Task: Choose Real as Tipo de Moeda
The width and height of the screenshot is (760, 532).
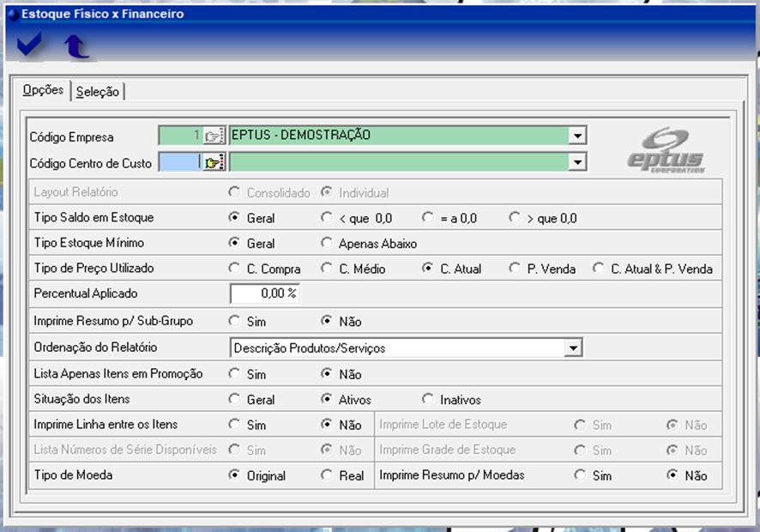Action: point(327,475)
